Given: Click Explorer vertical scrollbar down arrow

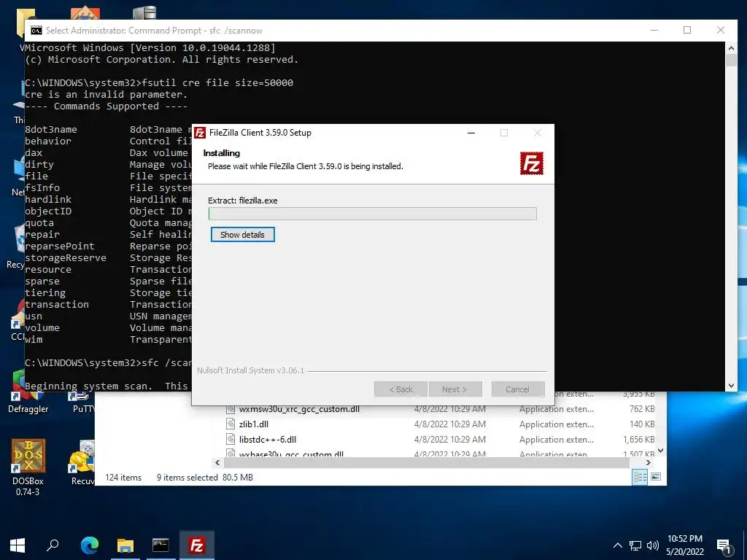Looking at the screenshot, I should click(661, 451).
